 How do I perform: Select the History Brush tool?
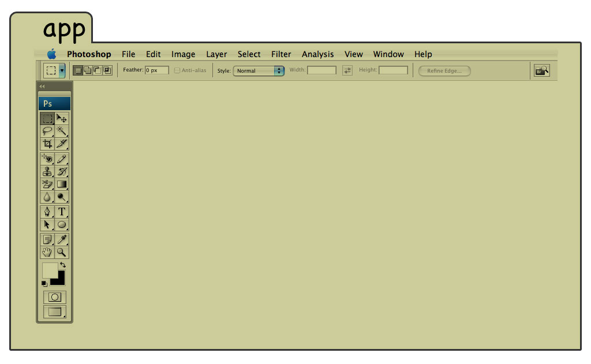[x=62, y=172]
